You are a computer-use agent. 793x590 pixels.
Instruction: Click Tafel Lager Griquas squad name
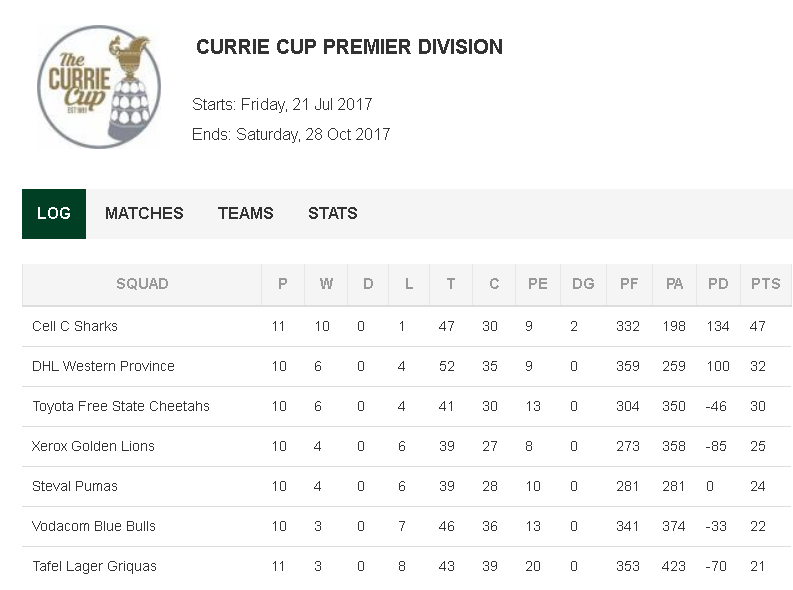95,566
